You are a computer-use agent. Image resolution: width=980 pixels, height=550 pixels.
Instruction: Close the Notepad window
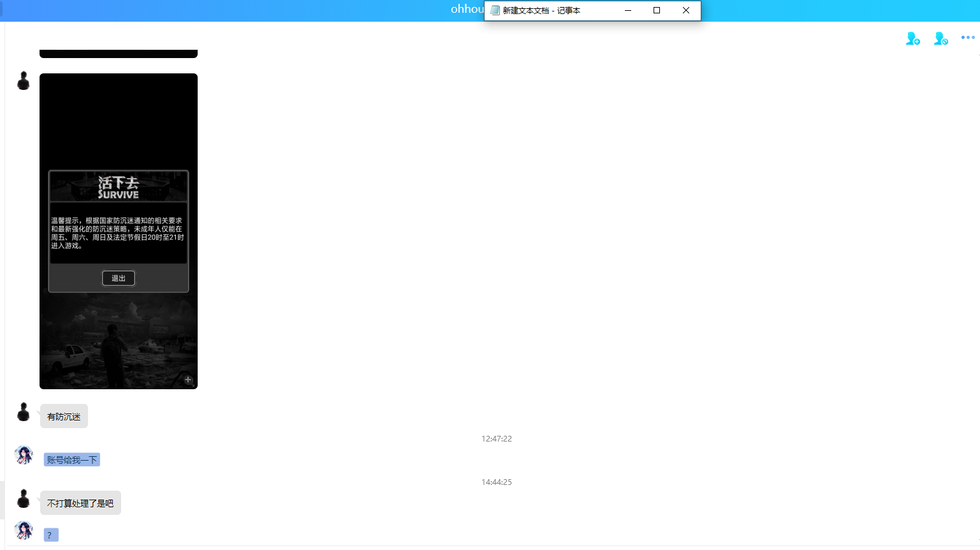click(686, 10)
